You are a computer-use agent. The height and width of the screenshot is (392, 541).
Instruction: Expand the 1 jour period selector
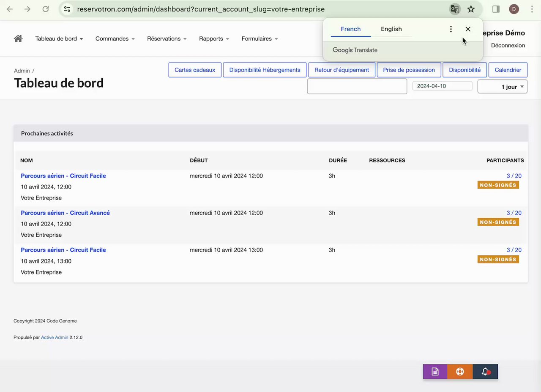click(x=502, y=87)
